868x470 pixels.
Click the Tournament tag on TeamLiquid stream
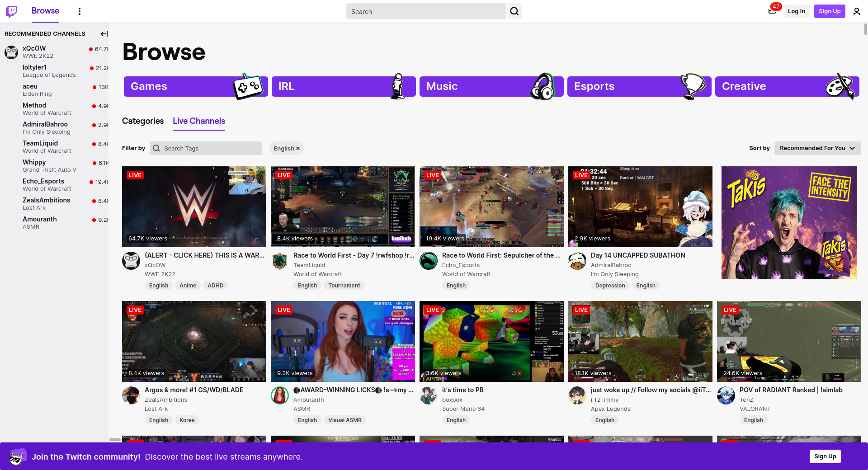[x=344, y=286]
